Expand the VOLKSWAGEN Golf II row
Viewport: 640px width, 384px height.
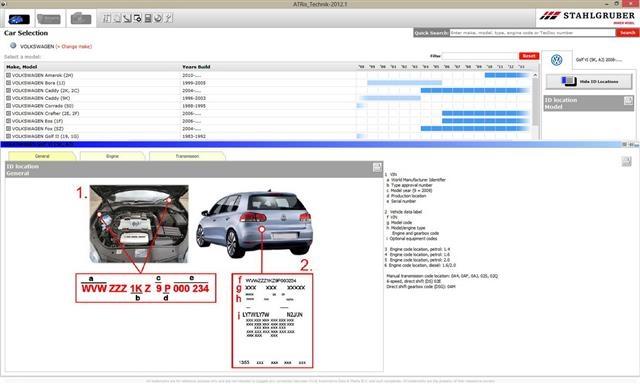click(x=8, y=136)
